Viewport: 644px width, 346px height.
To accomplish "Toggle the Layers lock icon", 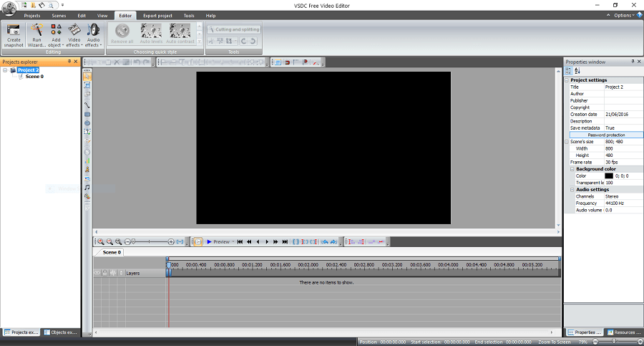I will 105,273.
